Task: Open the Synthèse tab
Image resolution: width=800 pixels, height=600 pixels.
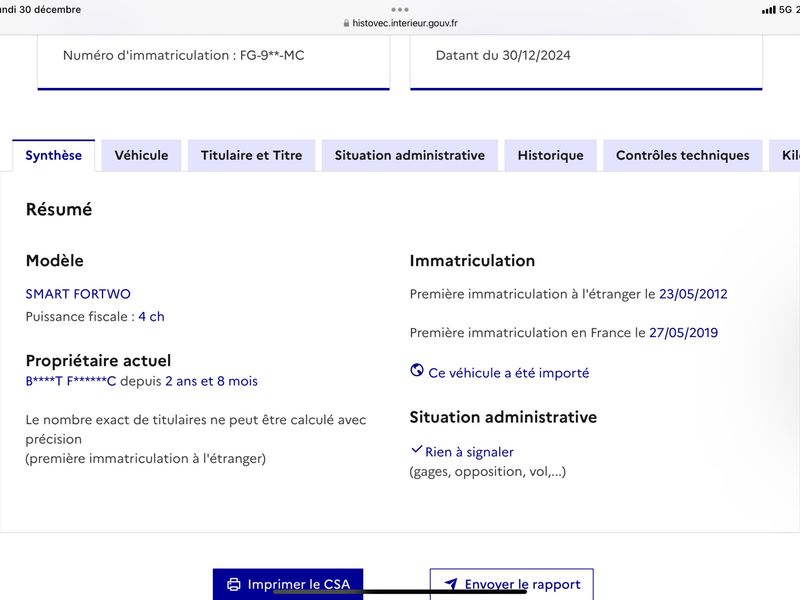Action: coord(54,155)
